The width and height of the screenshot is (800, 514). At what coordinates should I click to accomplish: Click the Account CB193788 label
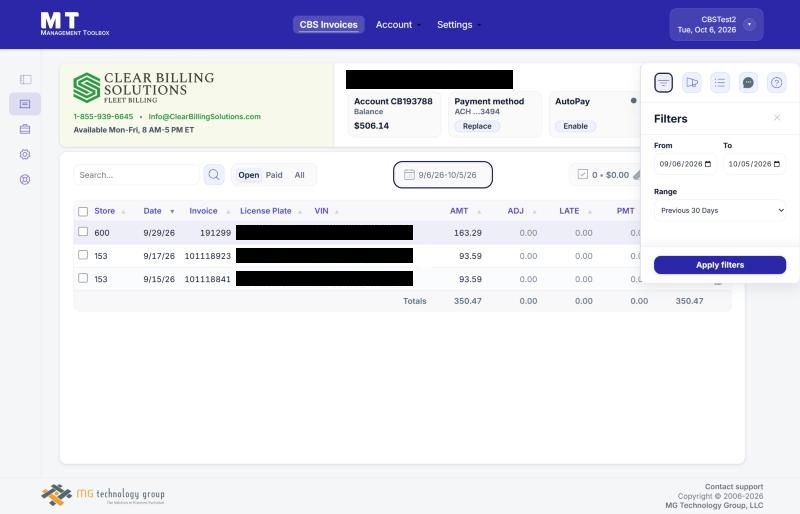393,101
